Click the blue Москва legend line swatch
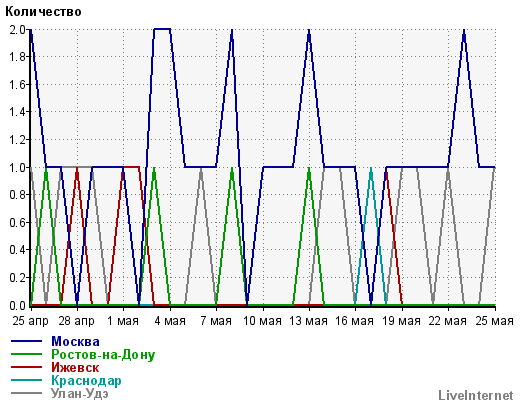The height and width of the screenshot is (405, 520). point(27,341)
